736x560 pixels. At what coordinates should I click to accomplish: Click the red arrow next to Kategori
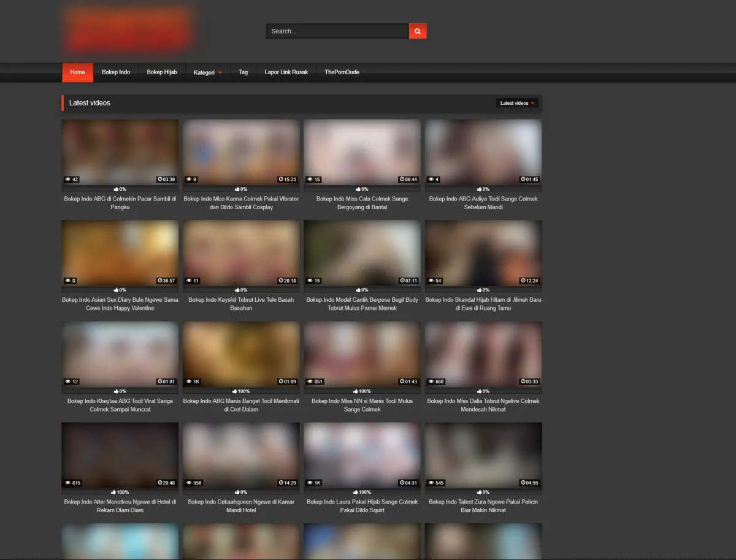pos(220,73)
